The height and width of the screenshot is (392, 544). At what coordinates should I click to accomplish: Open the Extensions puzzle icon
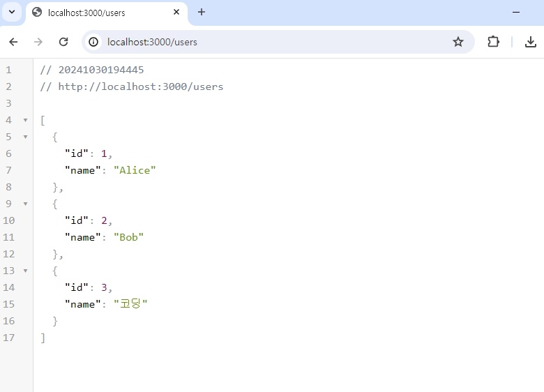(x=493, y=42)
